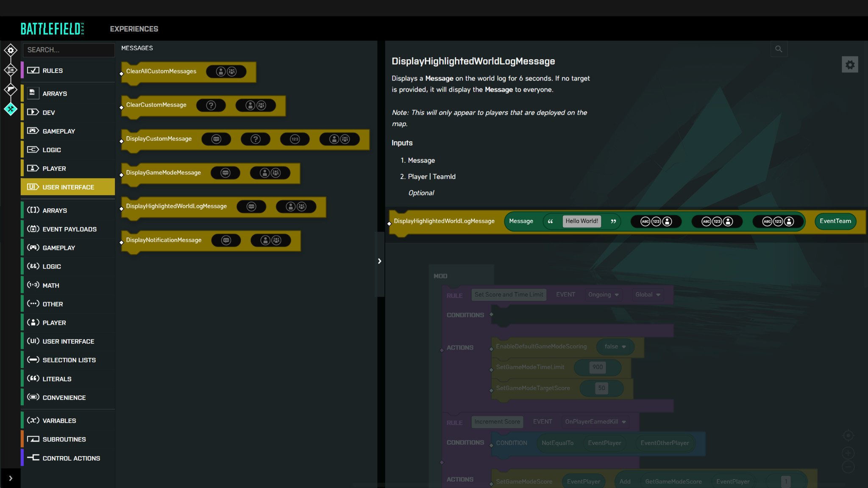Click the search icon in top-right panel

pos(779,49)
